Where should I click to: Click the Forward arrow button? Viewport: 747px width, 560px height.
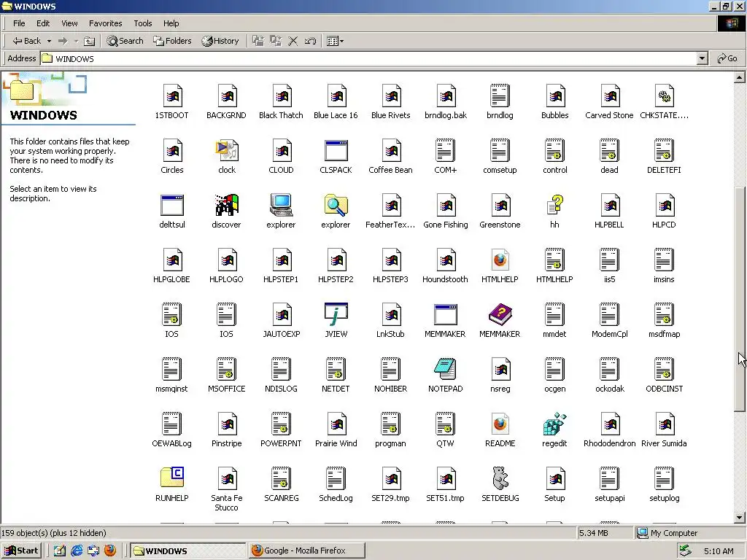(x=63, y=41)
